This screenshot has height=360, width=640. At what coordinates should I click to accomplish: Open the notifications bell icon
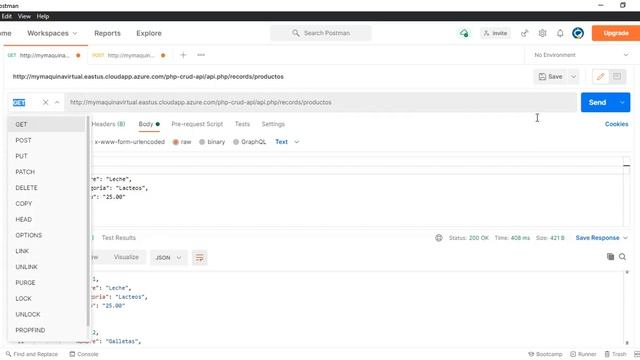pos(560,33)
